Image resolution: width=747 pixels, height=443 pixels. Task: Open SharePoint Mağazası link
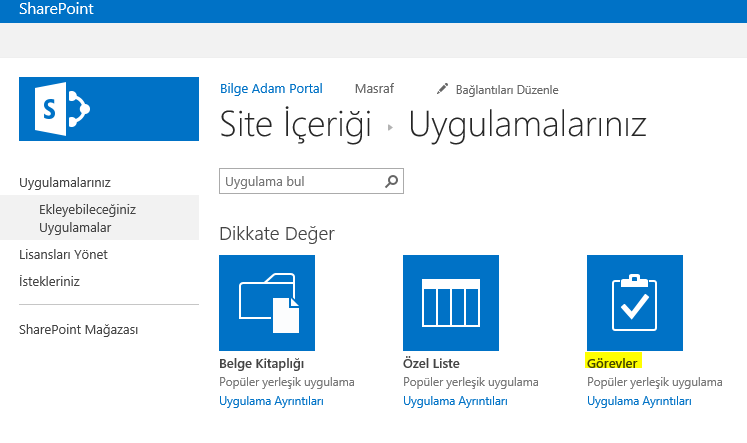pyautogui.click(x=79, y=330)
